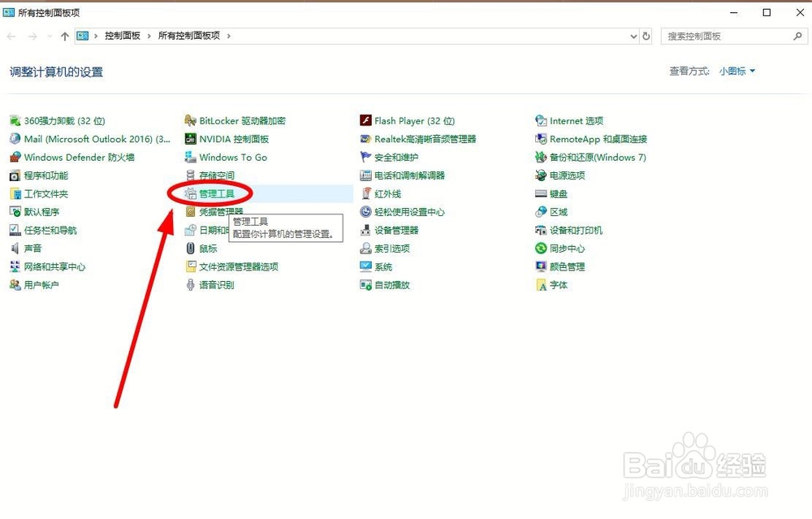The height and width of the screenshot is (519, 812).
Task: Open the 语音识别 microphone icon
Action: [190, 285]
